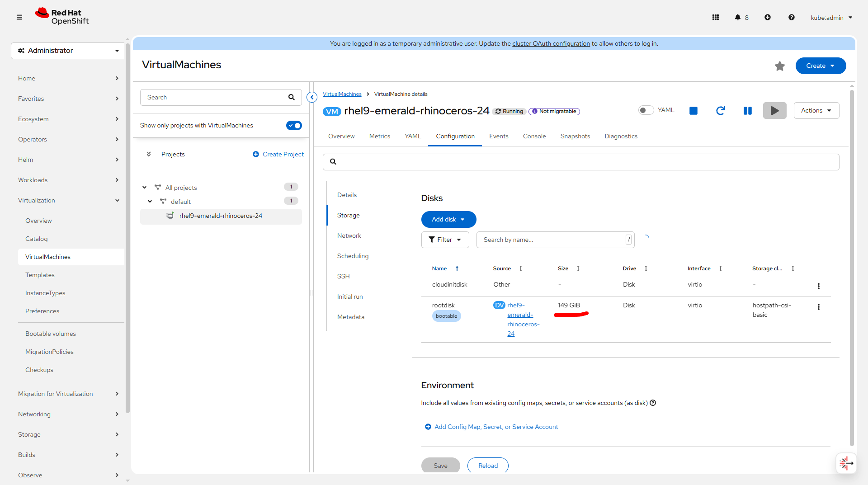This screenshot has height=485, width=868.
Task: Pause the virtual machine
Action: 747,111
